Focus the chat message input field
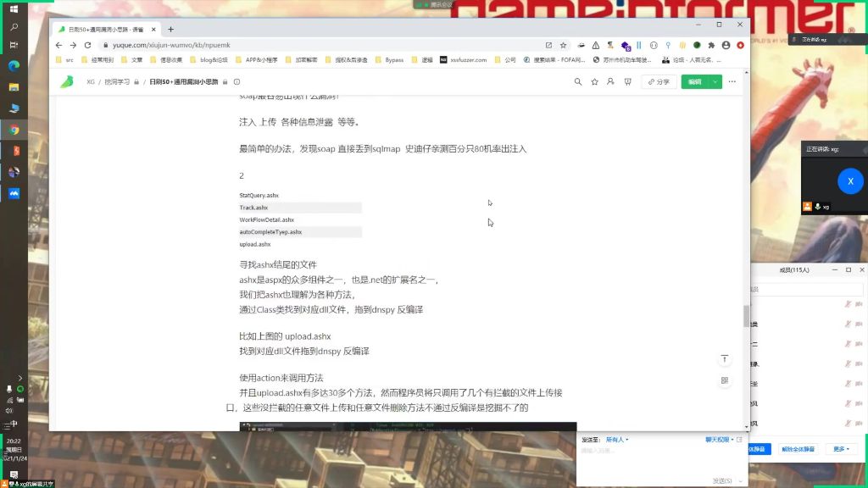The height and width of the screenshot is (488, 868). [x=661, y=460]
